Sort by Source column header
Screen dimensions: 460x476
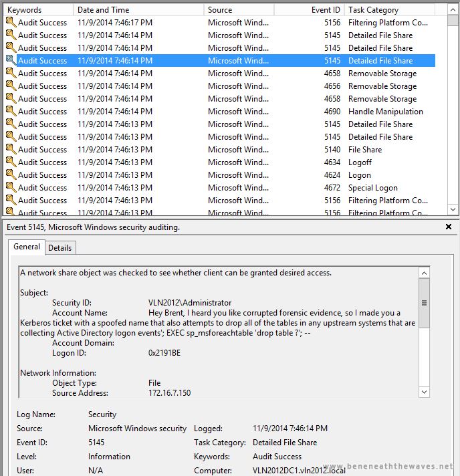click(239, 10)
